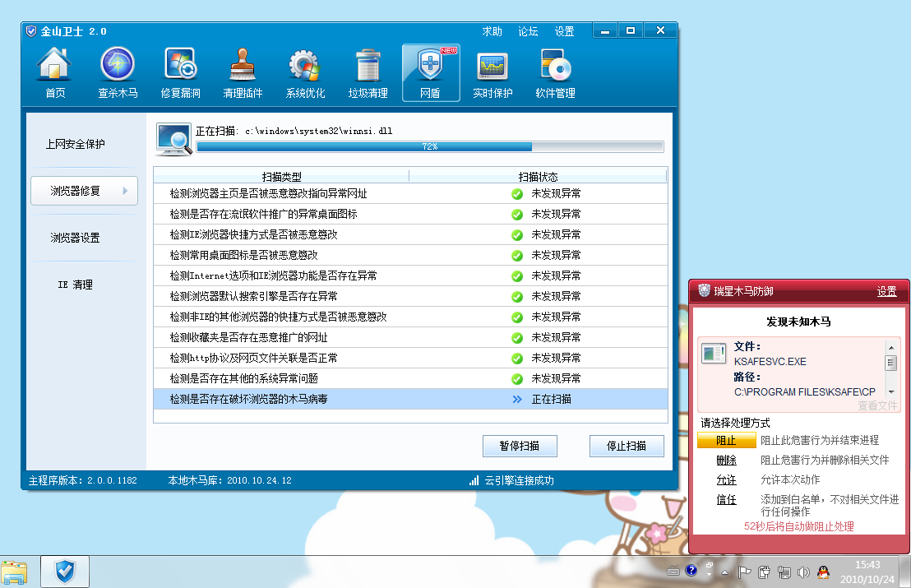The width and height of the screenshot is (911, 588).
Task: Click the 扫描状态 column header
Action: [538, 176]
